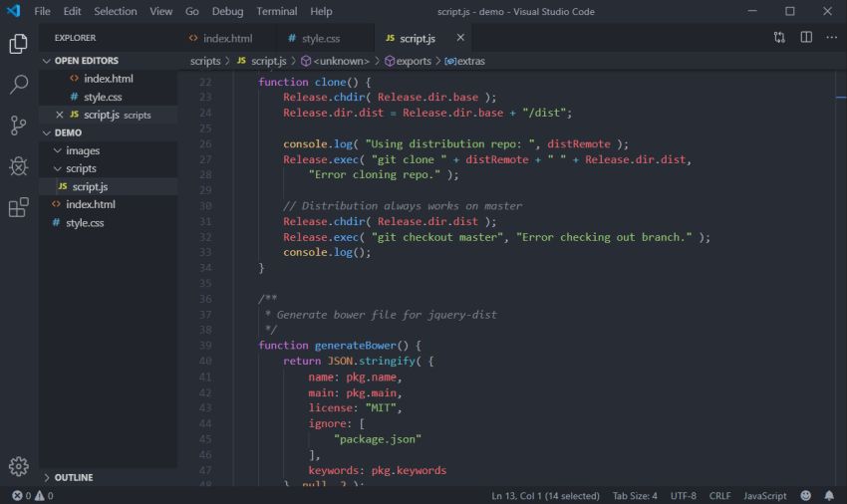Open the Source Control view icon
The width and height of the screenshot is (847, 504).
[x=18, y=126]
